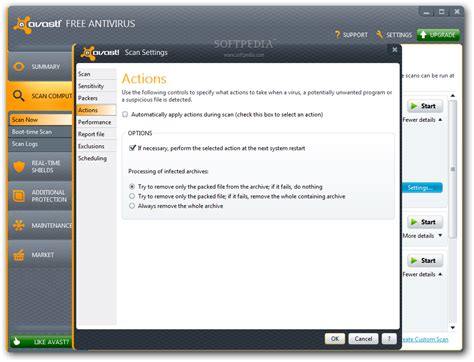Open Scan Logs in sidebar
Image resolution: width=474 pixels, height=362 pixels.
41,144
